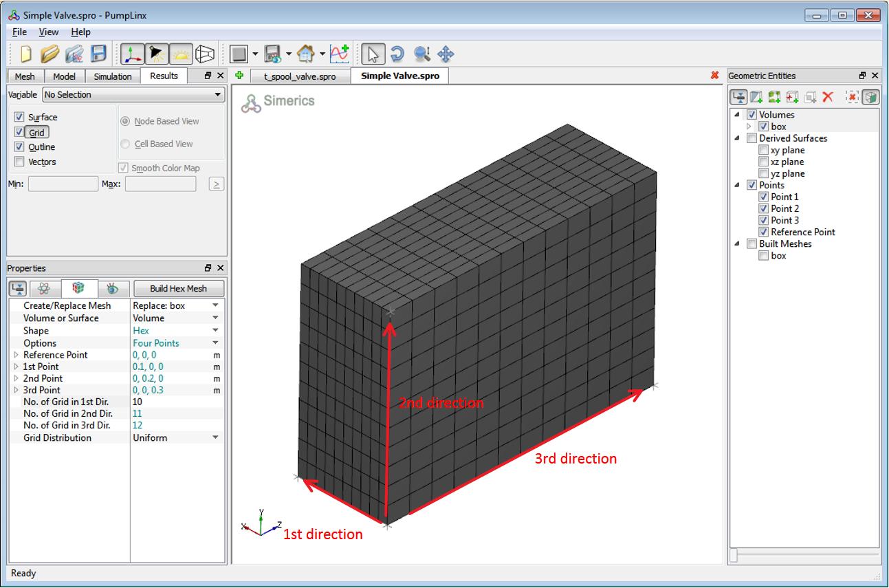Switch to the t_spool_valve.spro document tab
Viewport: 889px width, 588px height.
[300, 76]
